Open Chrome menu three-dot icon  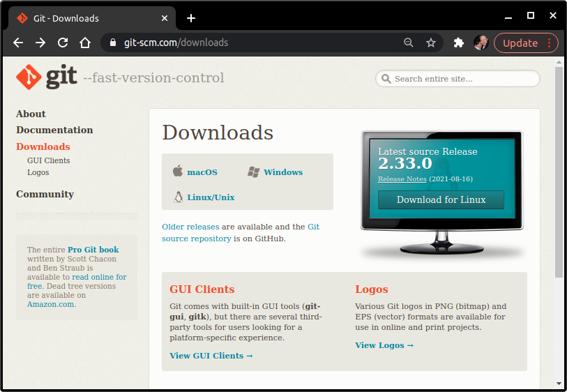550,43
